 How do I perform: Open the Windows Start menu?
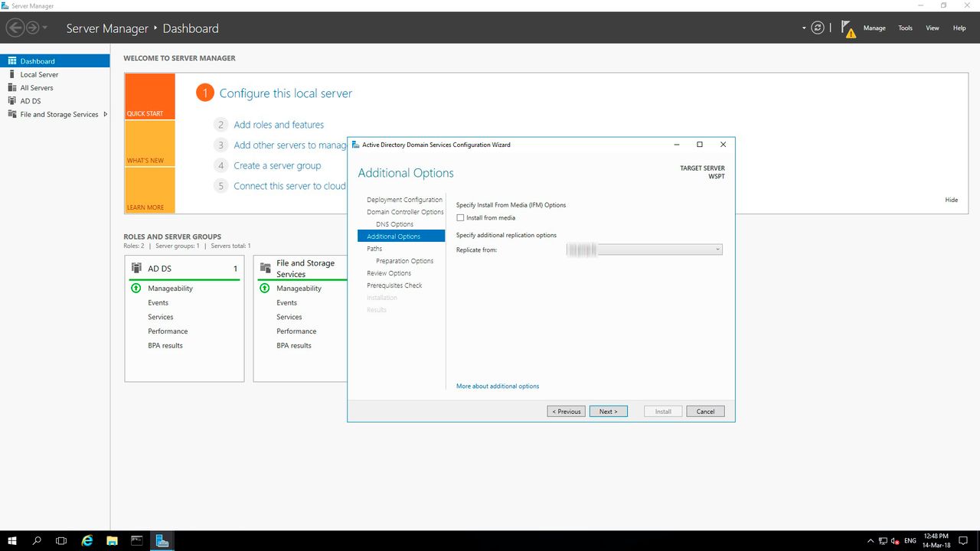point(12,540)
